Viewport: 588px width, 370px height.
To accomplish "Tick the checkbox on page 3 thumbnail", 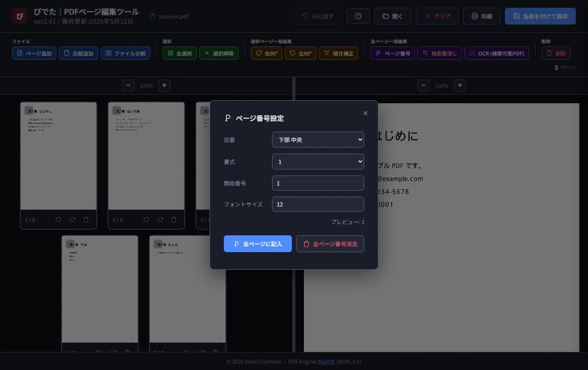I will click(204, 111).
